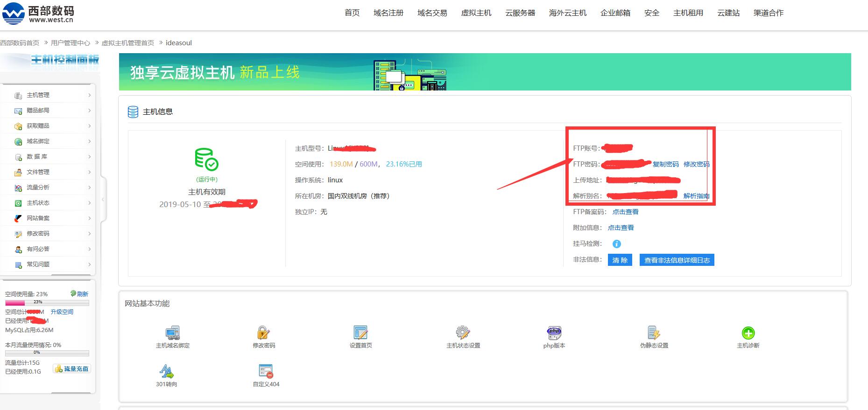
Task: Click the 流量充值 button
Action: pos(72,369)
